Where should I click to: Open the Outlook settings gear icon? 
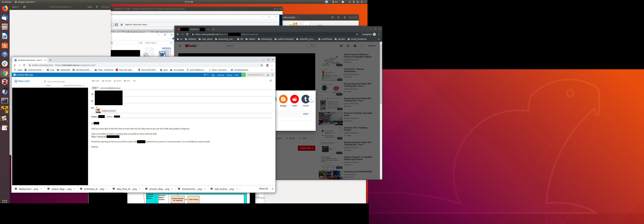268,75
